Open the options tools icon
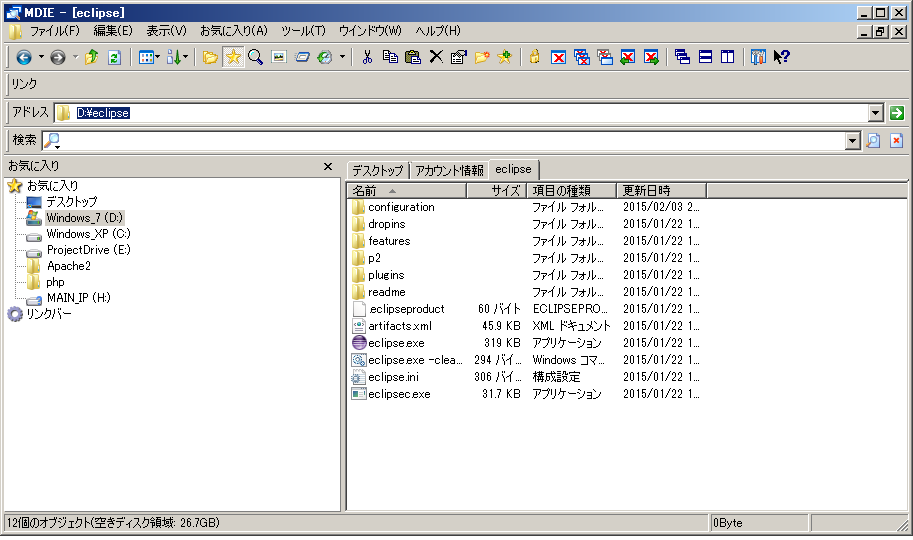The height and width of the screenshot is (540, 913). (x=758, y=57)
